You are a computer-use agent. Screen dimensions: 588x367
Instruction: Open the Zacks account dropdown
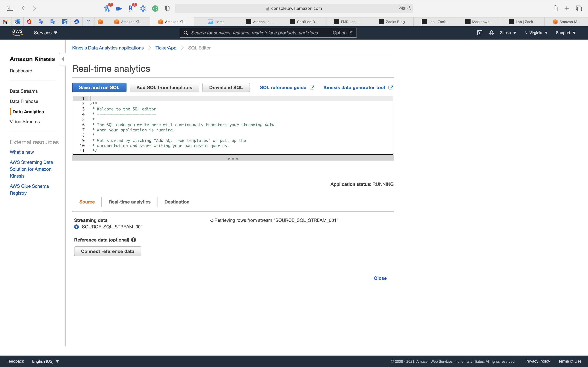[x=508, y=33]
